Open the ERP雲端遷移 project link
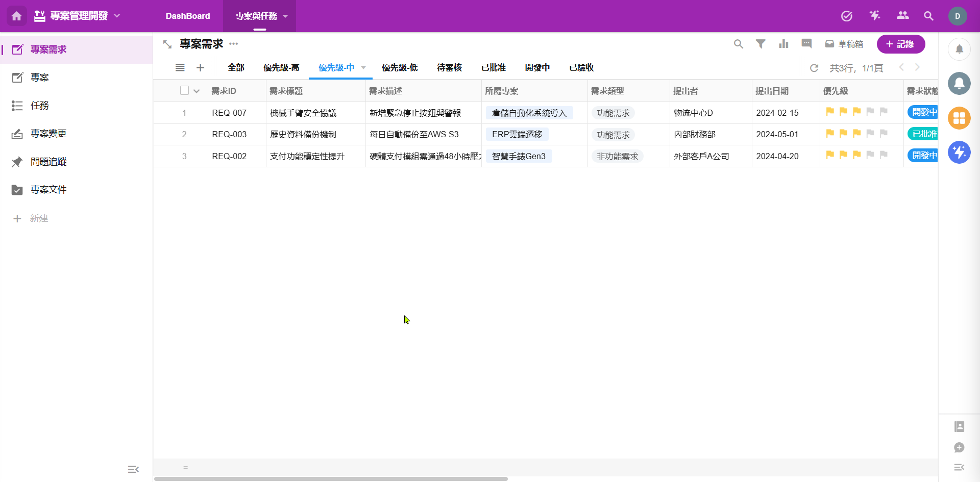 click(x=517, y=134)
